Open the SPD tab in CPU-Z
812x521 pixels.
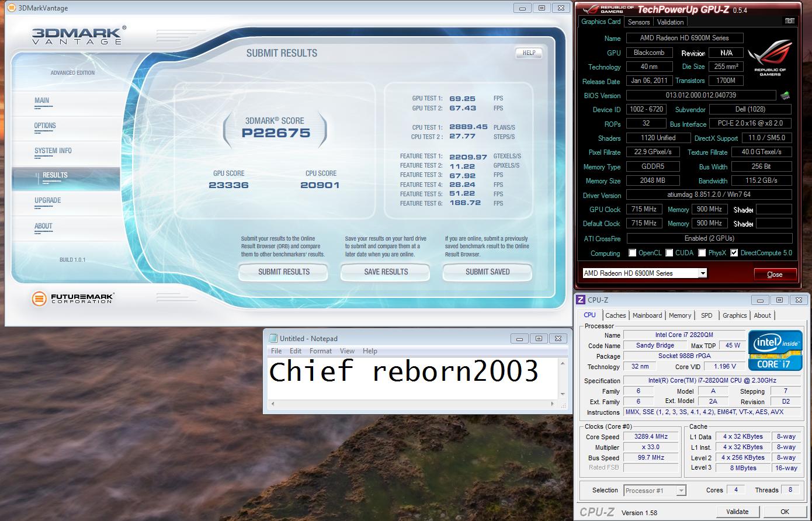click(707, 315)
